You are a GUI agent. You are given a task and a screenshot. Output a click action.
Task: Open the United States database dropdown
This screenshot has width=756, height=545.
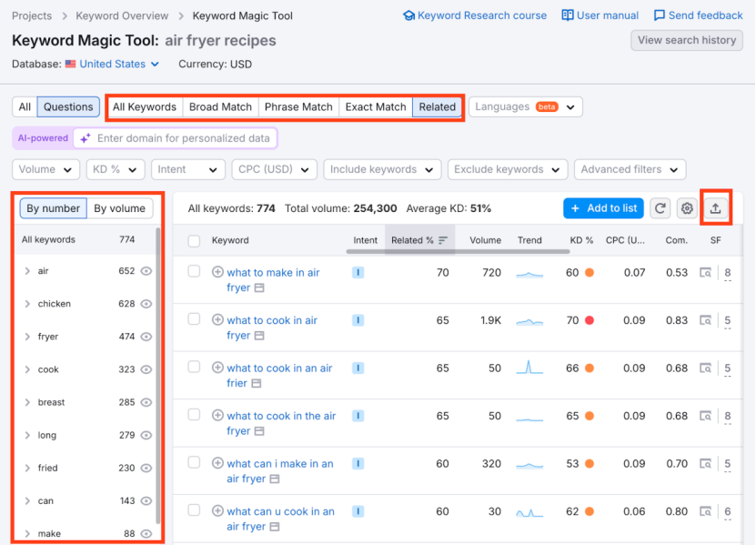(x=119, y=65)
